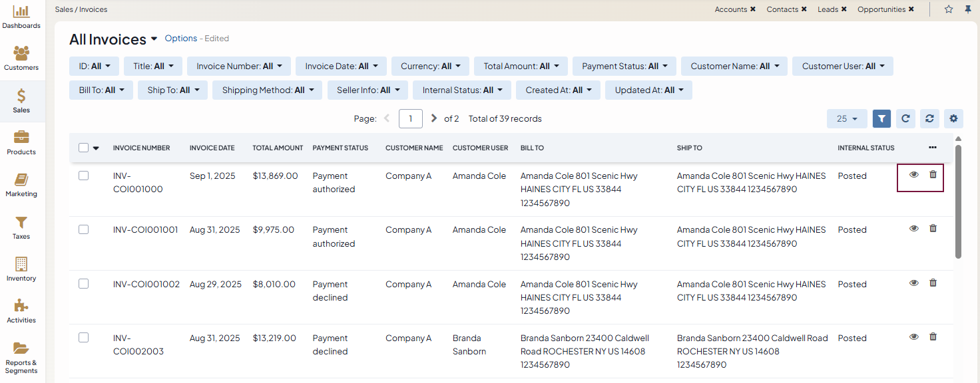Delete invoice INV-COI001001 with trash icon
980x383 pixels.
click(933, 229)
